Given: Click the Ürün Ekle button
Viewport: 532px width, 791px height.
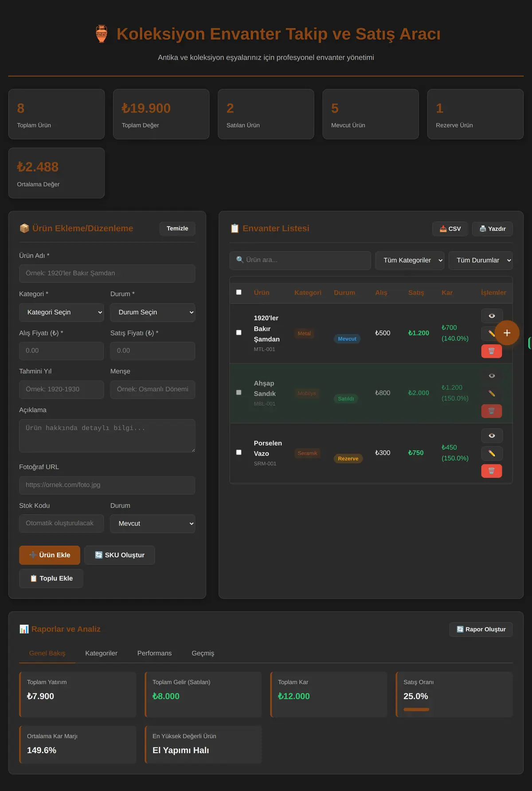Looking at the screenshot, I should [x=50, y=555].
